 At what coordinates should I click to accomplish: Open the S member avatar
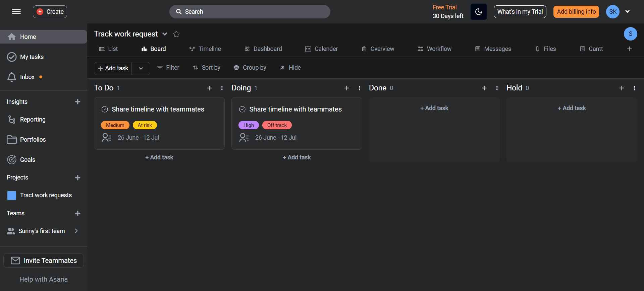point(630,34)
